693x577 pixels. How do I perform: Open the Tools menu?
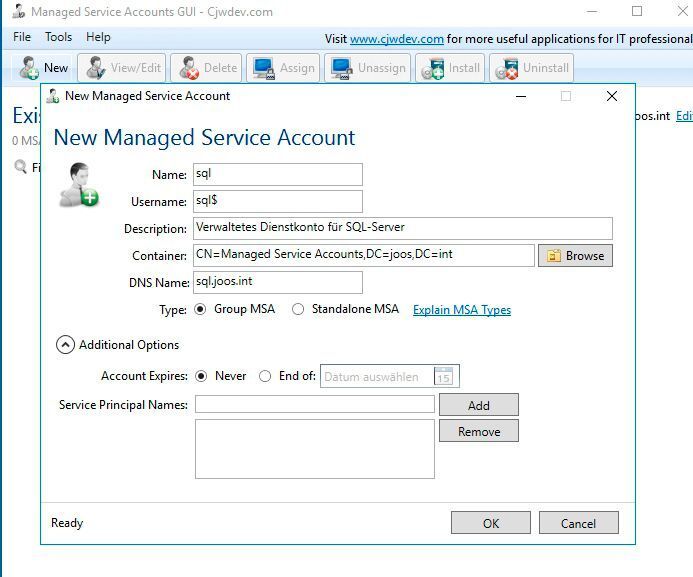58,37
